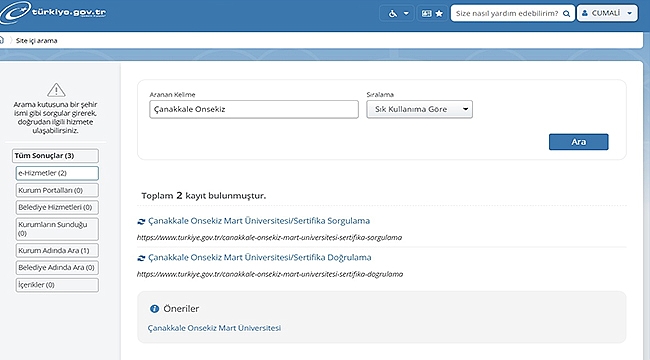Screen dimensions: 650x360
Task: Expand the accessibility options arrow
Action: pyautogui.click(x=406, y=13)
